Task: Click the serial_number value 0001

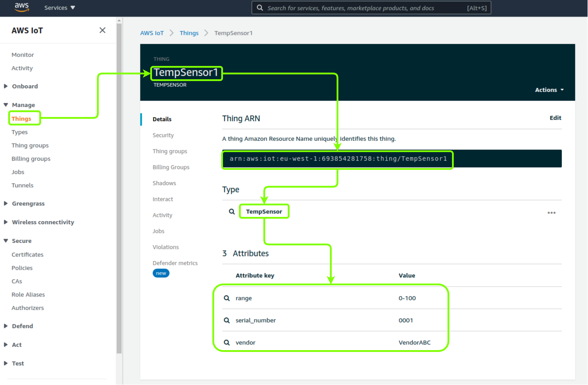Action: pyautogui.click(x=406, y=320)
